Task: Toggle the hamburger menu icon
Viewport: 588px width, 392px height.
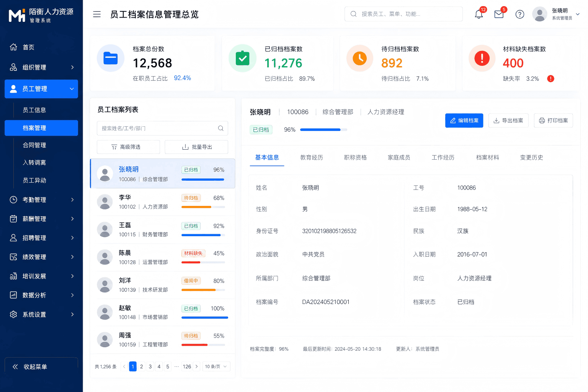Action: tap(97, 14)
